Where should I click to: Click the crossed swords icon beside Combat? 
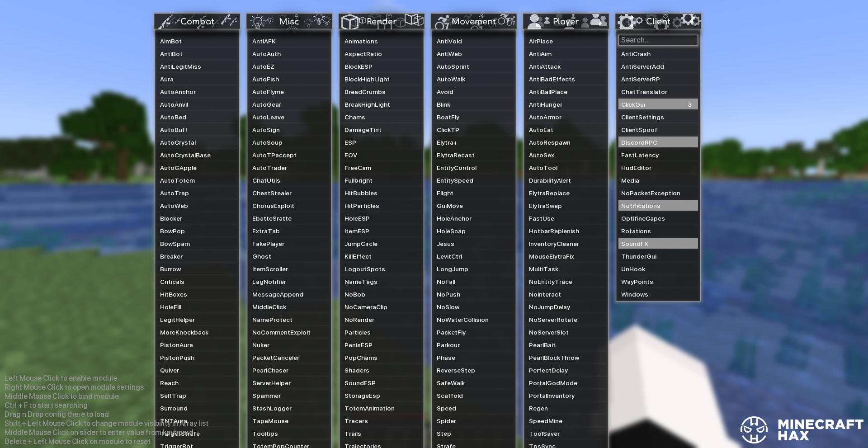tap(166, 21)
